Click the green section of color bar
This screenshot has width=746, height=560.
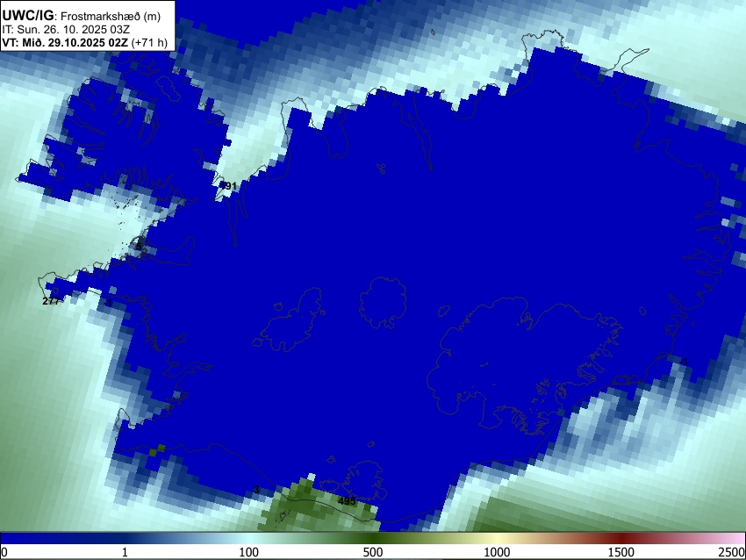[x=373, y=538]
